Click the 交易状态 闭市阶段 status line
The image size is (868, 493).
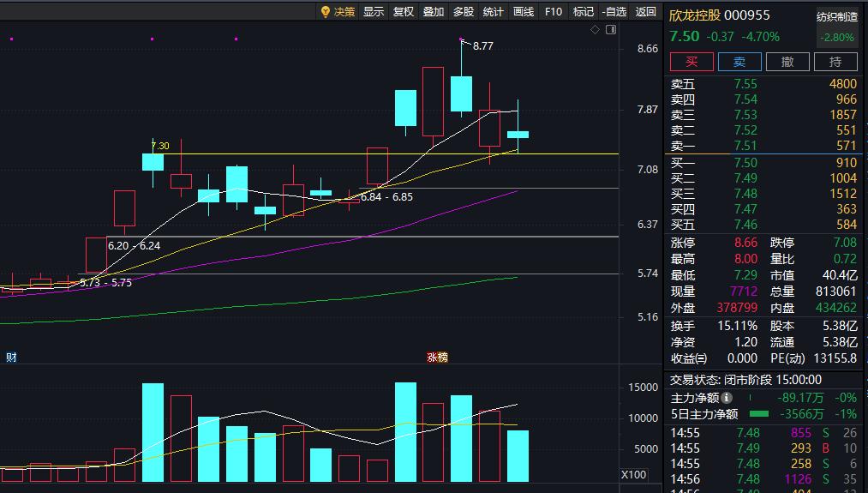pos(745,380)
